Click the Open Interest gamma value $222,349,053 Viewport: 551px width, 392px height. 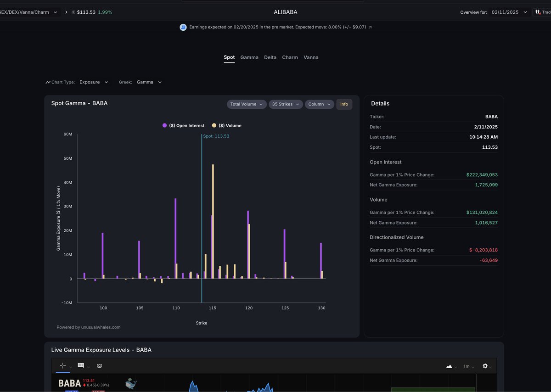click(x=482, y=175)
